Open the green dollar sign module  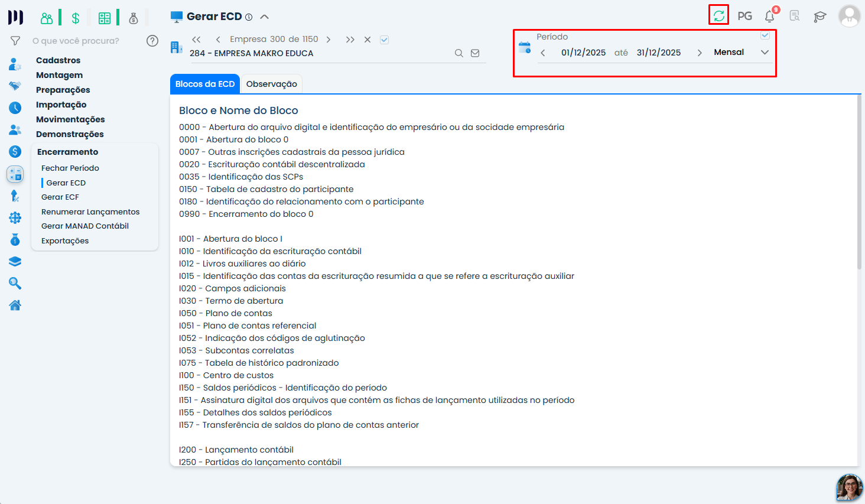click(76, 18)
